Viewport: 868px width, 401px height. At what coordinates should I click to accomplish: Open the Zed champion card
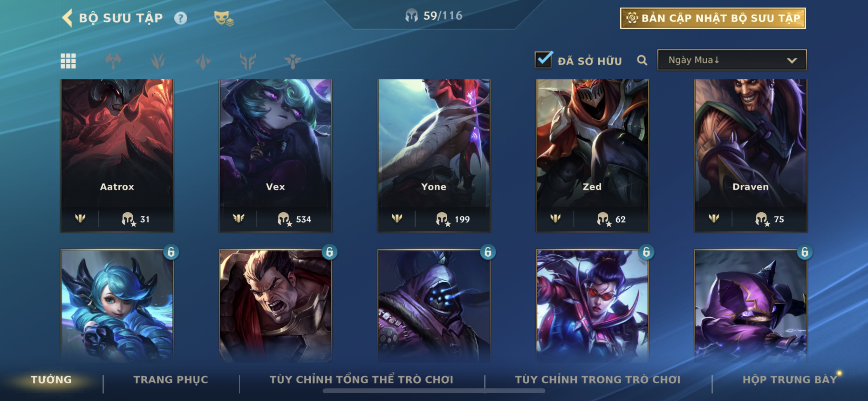(x=592, y=156)
